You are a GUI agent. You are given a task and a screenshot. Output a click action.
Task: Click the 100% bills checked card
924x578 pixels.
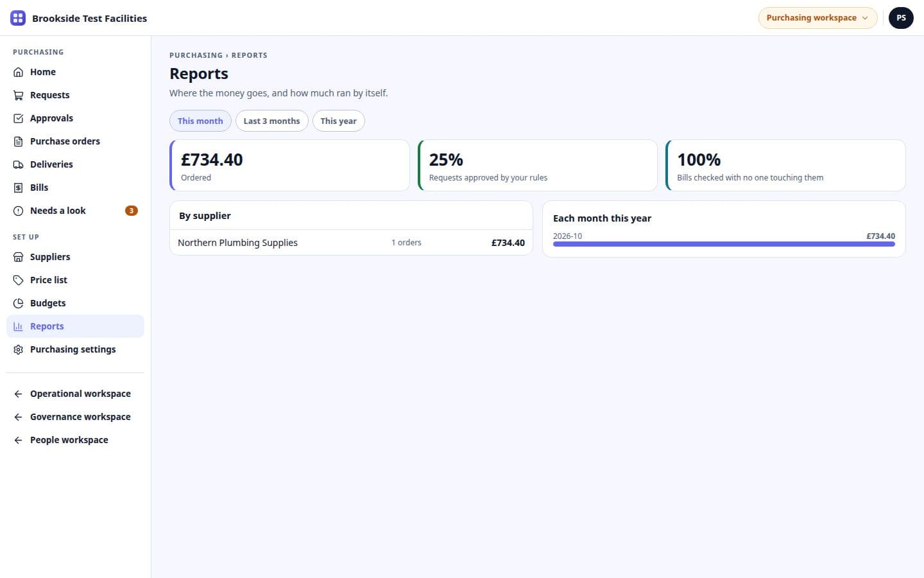pyautogui.click(x=785, y=165)
